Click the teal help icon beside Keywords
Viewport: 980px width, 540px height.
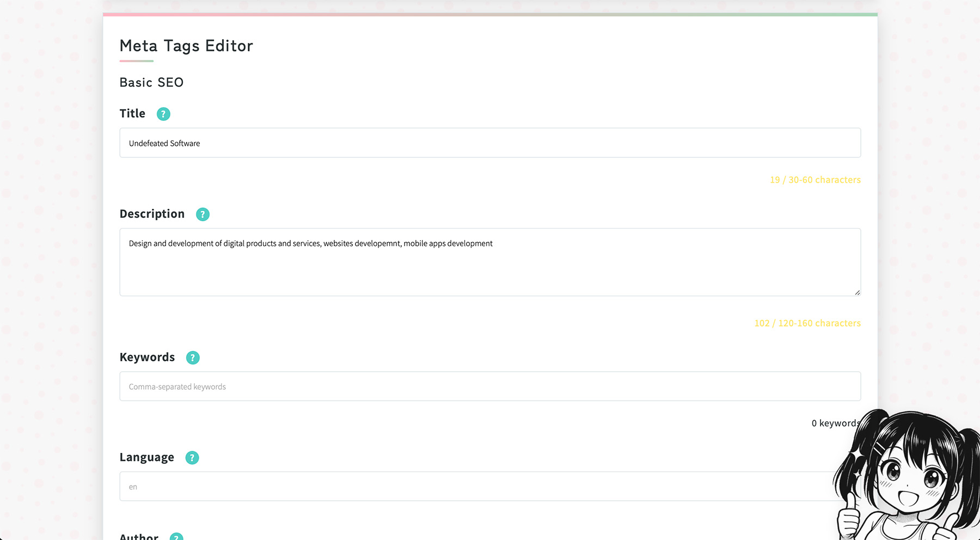(192, 358)
